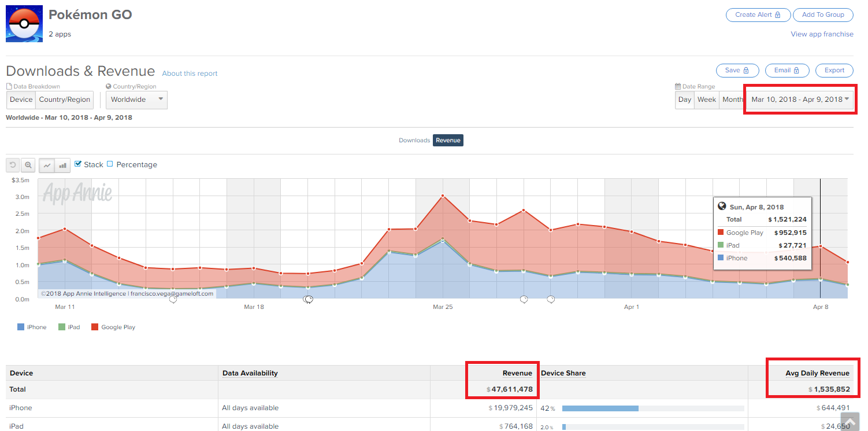Screen dimensions: 868x431
Task: Toggle the Stack checkbox
Action: pyautogui.click(x=78, y=164)
